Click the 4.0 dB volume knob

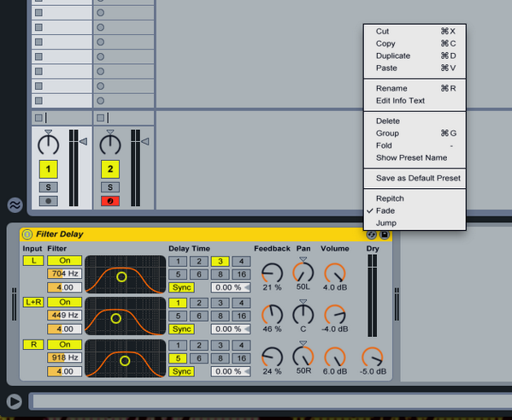(x=335, y=273)
